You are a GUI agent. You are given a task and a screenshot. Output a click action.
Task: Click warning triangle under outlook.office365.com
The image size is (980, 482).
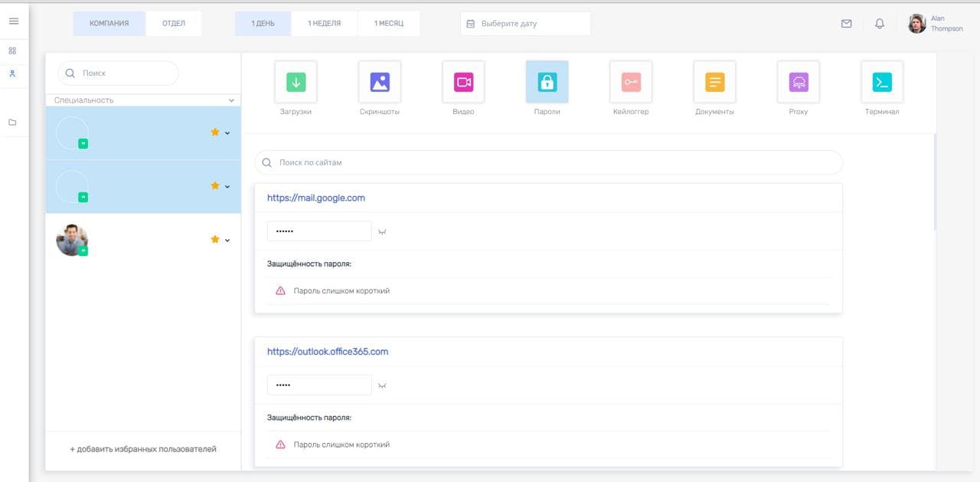point(280,444)
